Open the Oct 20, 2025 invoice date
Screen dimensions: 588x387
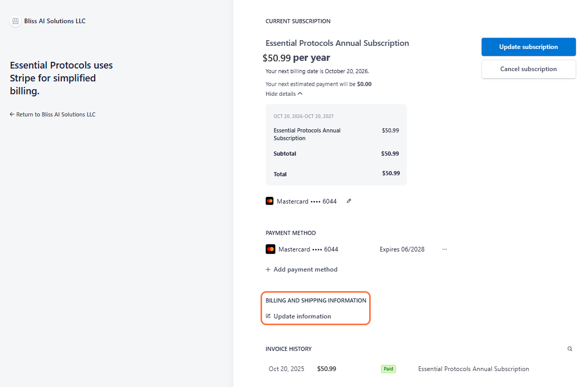(x=286, y=369)
